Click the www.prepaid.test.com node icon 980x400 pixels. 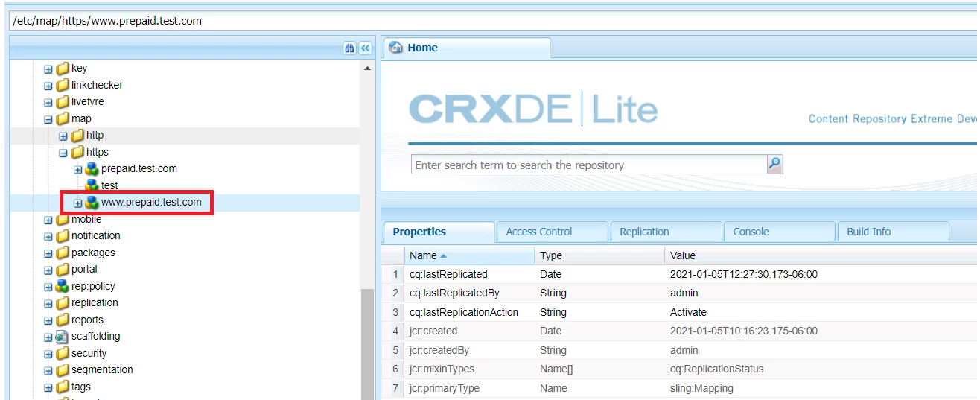pos(92,203)
